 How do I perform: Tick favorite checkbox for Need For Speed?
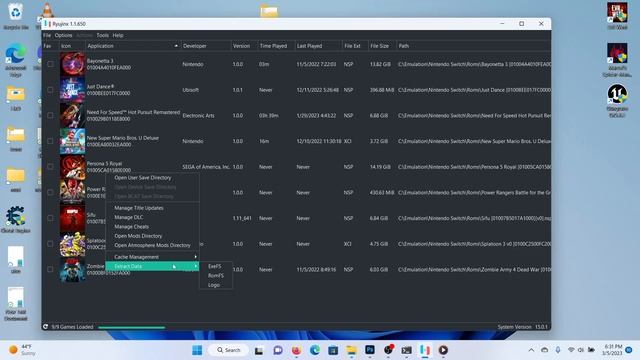coord(51,116)
